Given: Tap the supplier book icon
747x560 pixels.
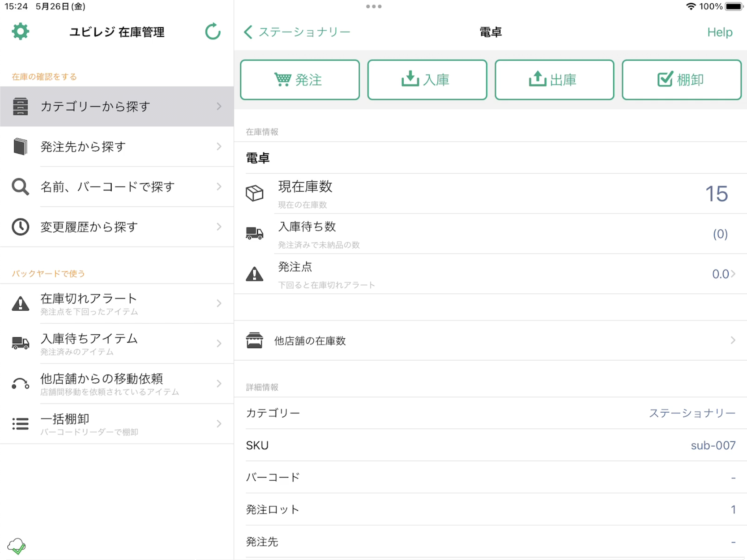Looking at the screenshot, I should pyautogui.click(x=20, y=147).
